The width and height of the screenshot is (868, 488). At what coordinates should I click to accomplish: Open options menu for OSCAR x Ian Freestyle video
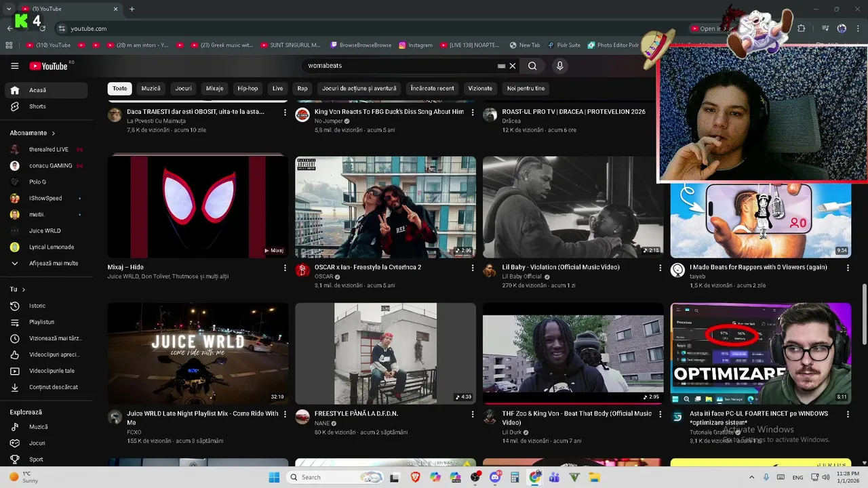point(473,268)
